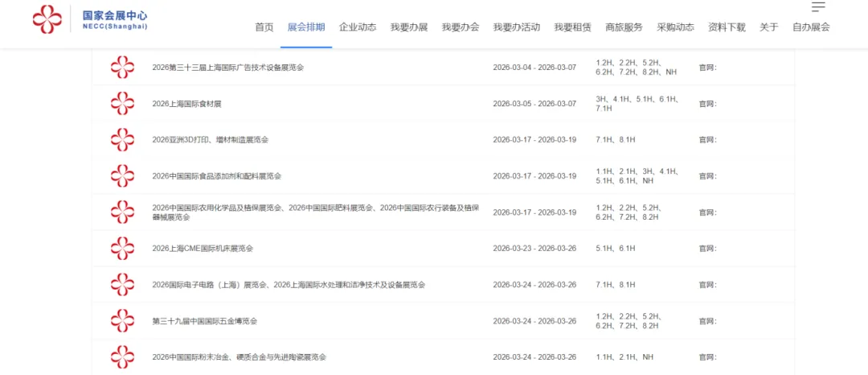Viewport: 868px width, 375px height.
Task: Open 我要办活动 menu item
Action: (517, 27)
